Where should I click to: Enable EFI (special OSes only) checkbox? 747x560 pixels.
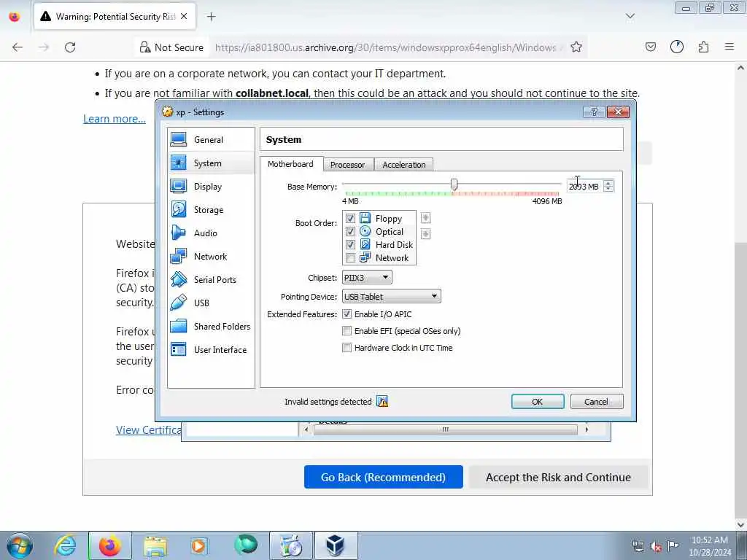pyautogui.click(x=347, y=331)
